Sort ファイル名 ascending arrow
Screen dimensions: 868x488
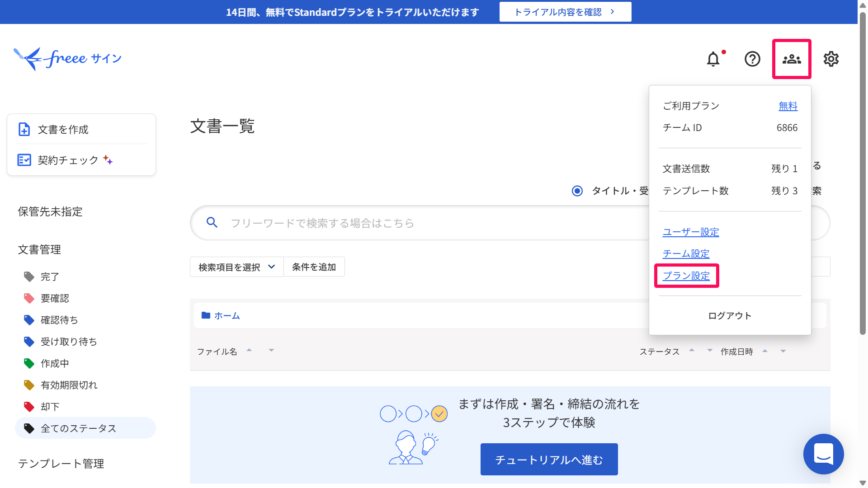coord(249,350)
